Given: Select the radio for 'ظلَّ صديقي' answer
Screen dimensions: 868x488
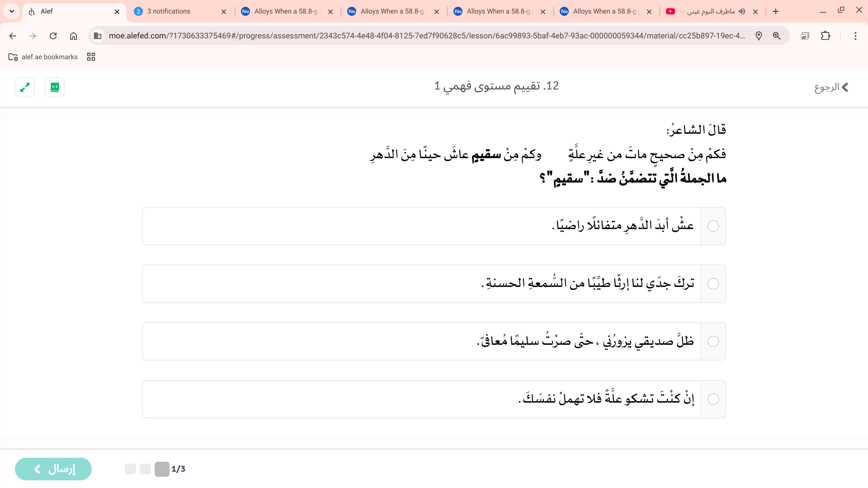Looking at the screenshot, I should (713, 342).
